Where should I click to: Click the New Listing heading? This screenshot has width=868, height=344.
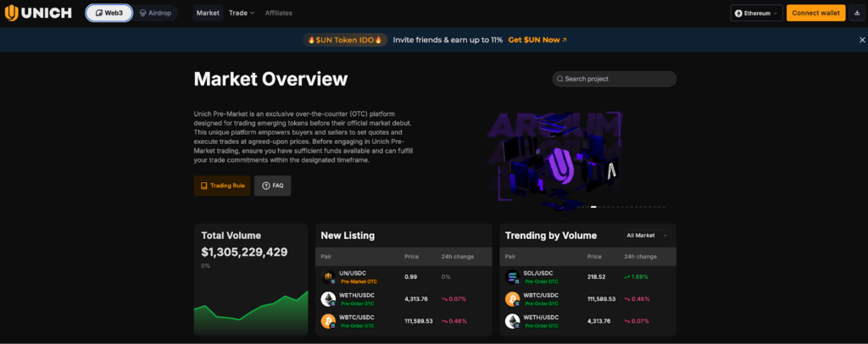(x=348, y=236)
